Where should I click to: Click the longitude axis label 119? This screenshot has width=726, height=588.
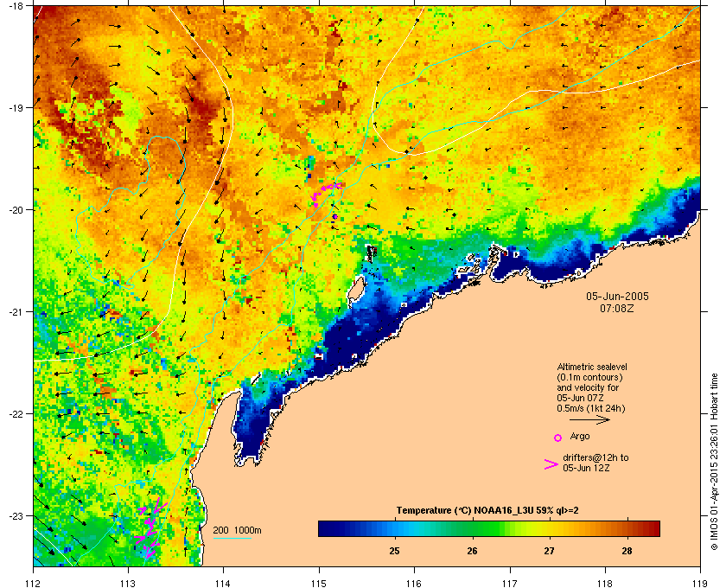tap(700, 583)
